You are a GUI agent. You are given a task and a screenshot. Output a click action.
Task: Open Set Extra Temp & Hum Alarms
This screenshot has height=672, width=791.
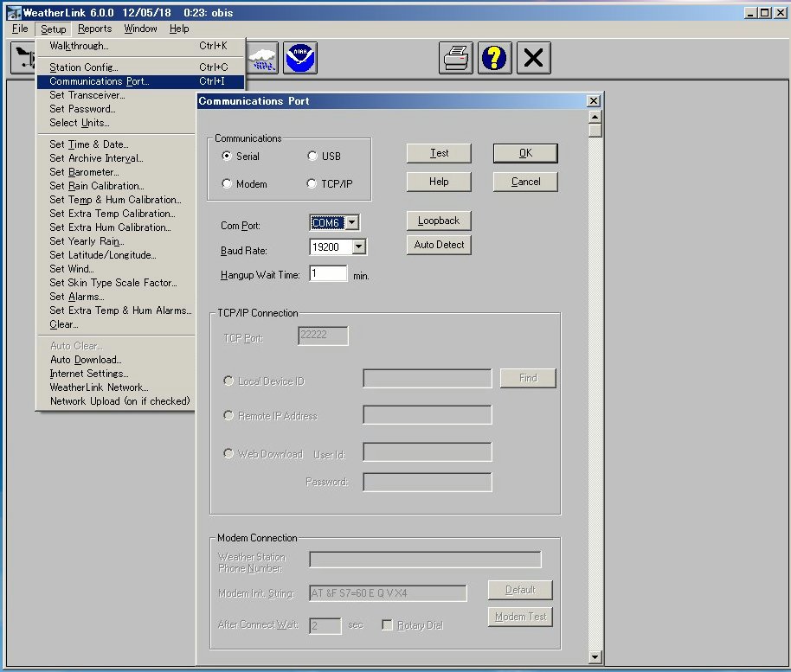coord(117,310)
